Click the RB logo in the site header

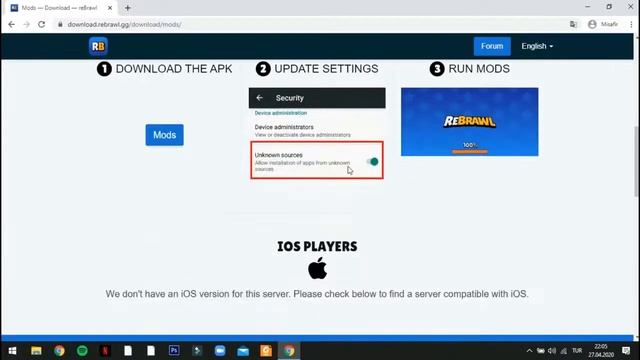pyautogui.click(x=98, y=46)
